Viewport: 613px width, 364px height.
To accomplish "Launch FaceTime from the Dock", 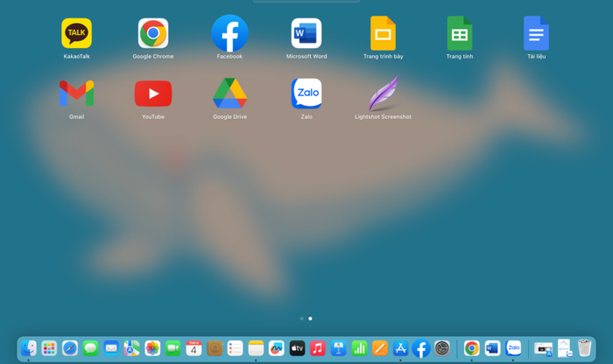I will (173, 348).
